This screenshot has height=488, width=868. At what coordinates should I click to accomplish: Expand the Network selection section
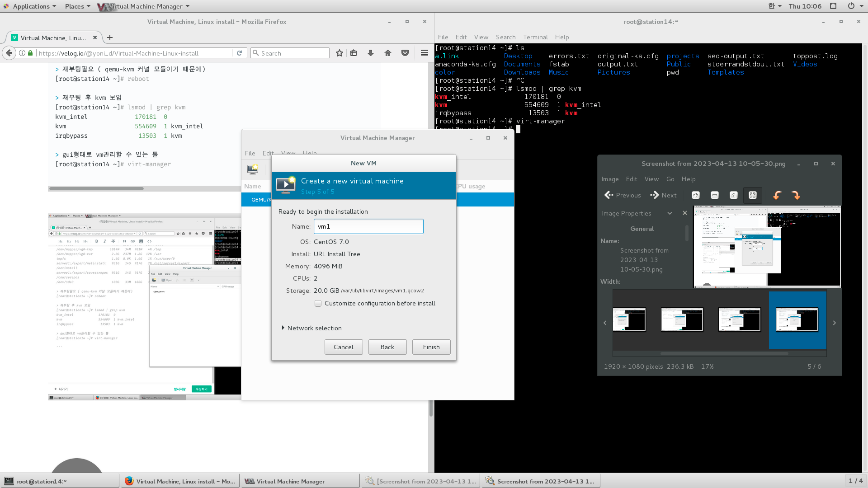(283, 328)
